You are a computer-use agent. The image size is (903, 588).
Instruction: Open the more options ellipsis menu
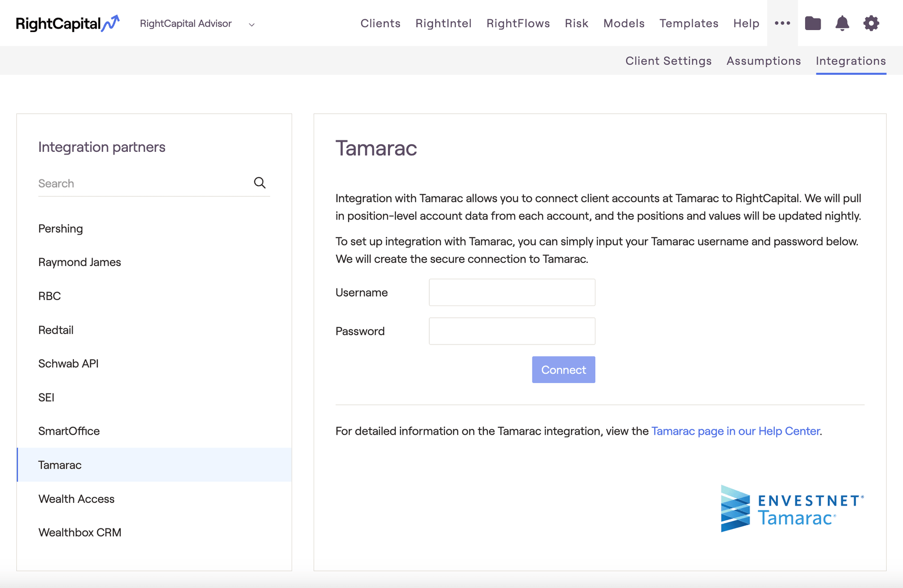pyautogui.click(x=782, y=23)
